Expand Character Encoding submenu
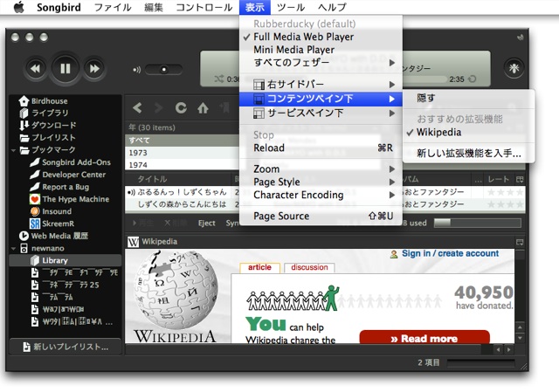559x392 pixels. pos(321,195)
